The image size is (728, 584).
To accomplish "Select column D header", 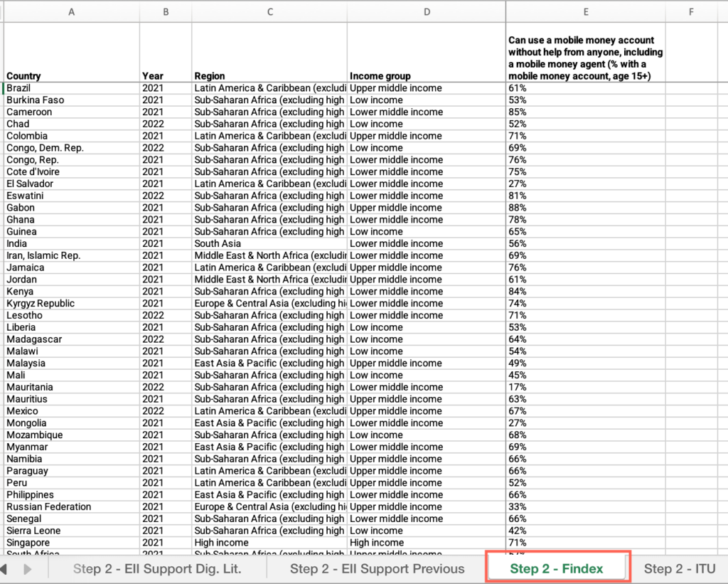I will [x=427, y=12].
